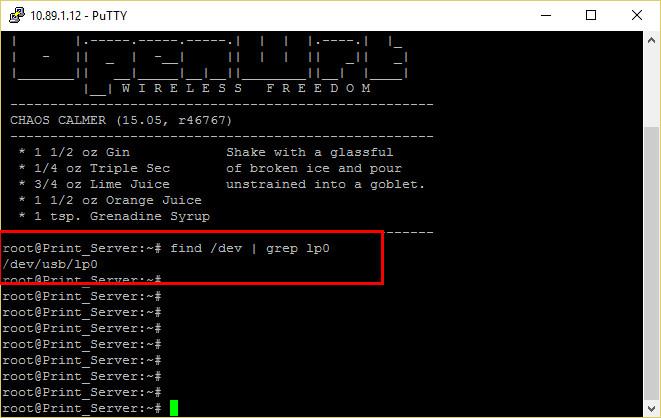661x418 pixels.
Task: Click the WIRELESS FREEDOM banner text
Action: 247,88
